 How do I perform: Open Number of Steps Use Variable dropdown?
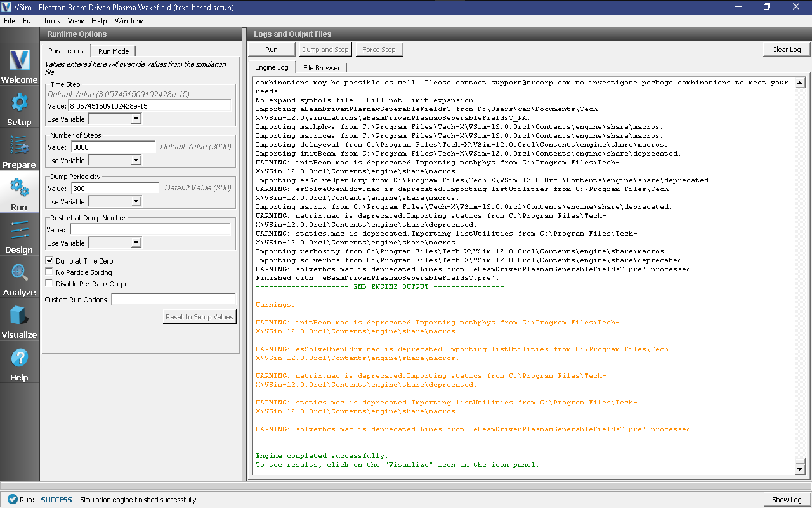pos(115,161)
